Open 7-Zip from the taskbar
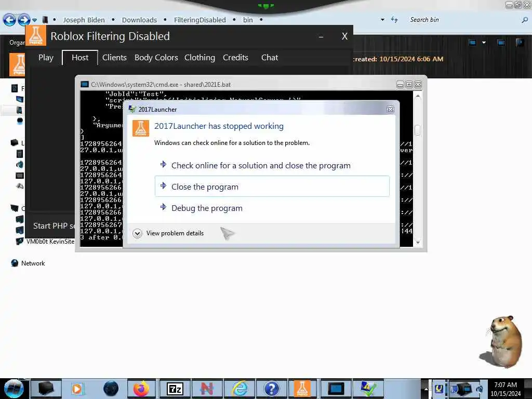This screenshot has height=399, width=532. pyautogui.click(x=175, y=389)
